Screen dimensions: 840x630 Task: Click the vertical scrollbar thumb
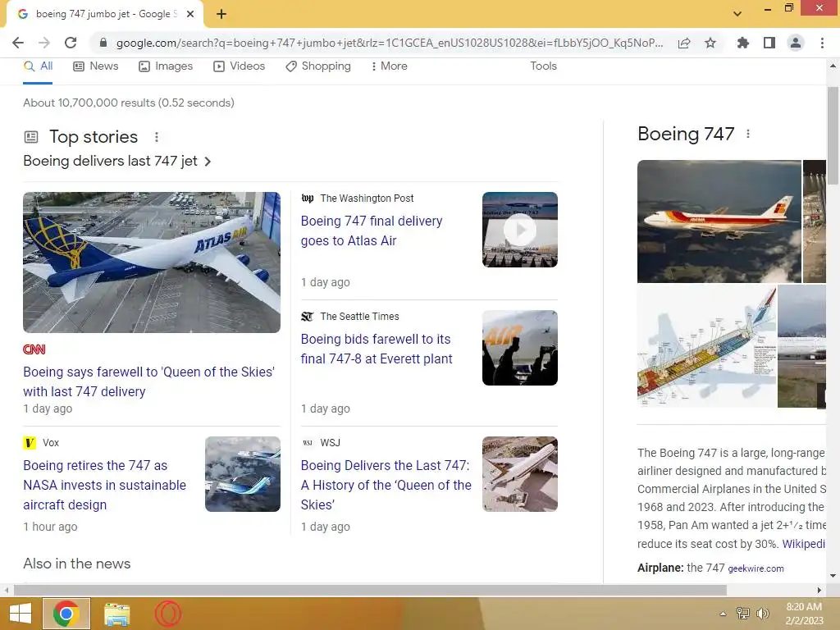coord(833,135)
